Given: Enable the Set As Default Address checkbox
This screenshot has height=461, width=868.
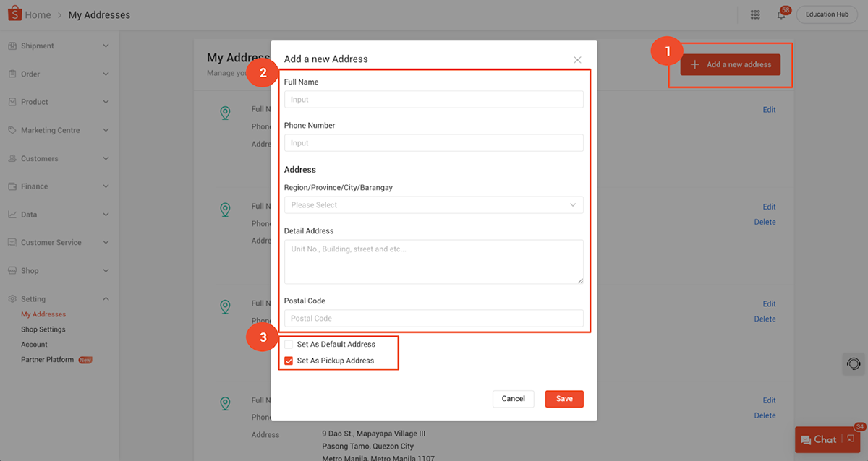Looking at the screenshot, I should [x=289, y=344].
